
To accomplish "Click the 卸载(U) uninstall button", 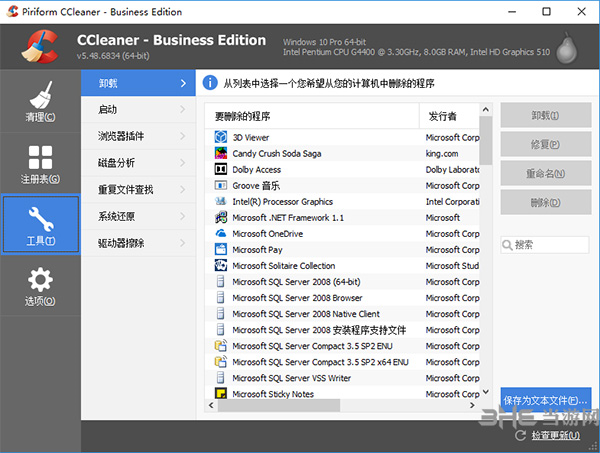I will 546,115.
